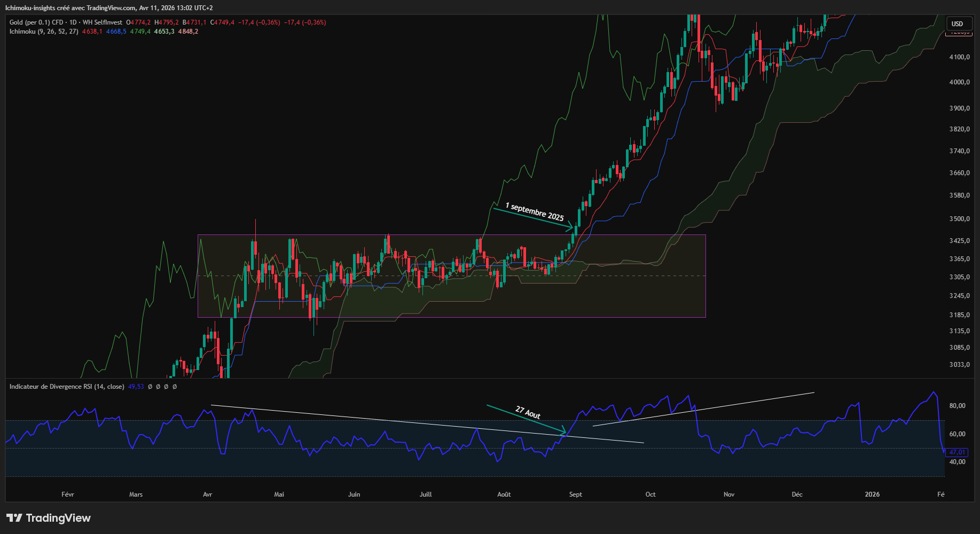Open the USD currency selector
This screenshot has height=534, width=980.
coord(957,24)
